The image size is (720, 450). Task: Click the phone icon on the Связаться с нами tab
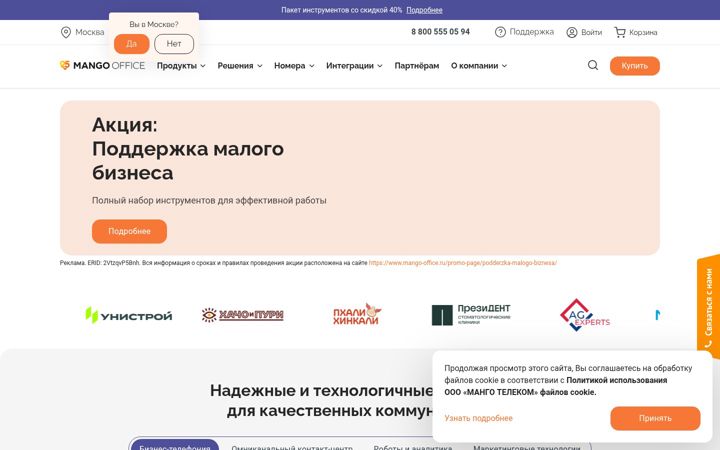click(x=709, y=344)
